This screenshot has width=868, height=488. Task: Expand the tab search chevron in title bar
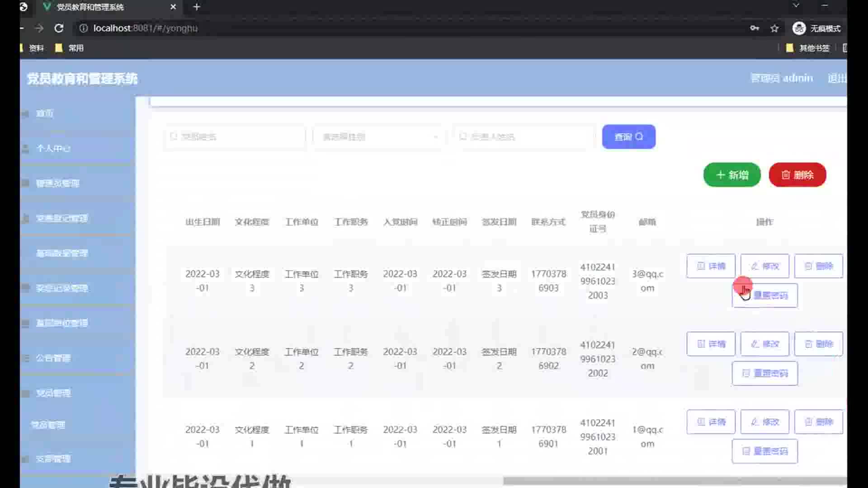796,5
